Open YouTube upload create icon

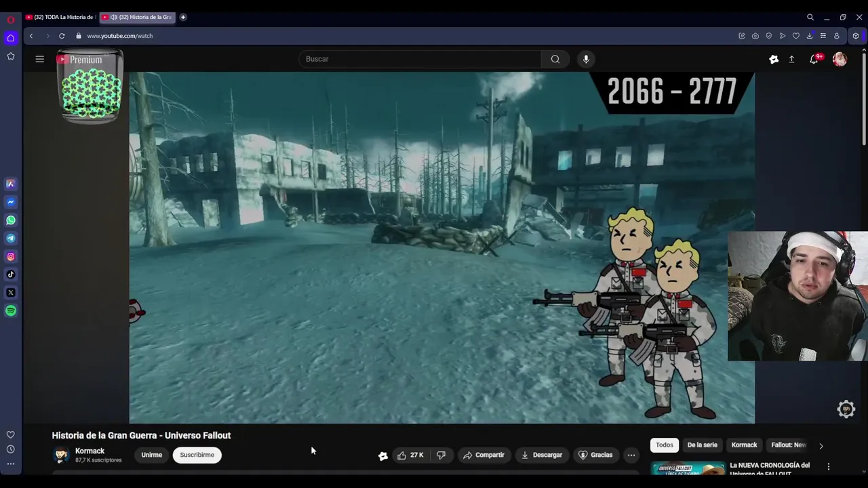[791, 60]
